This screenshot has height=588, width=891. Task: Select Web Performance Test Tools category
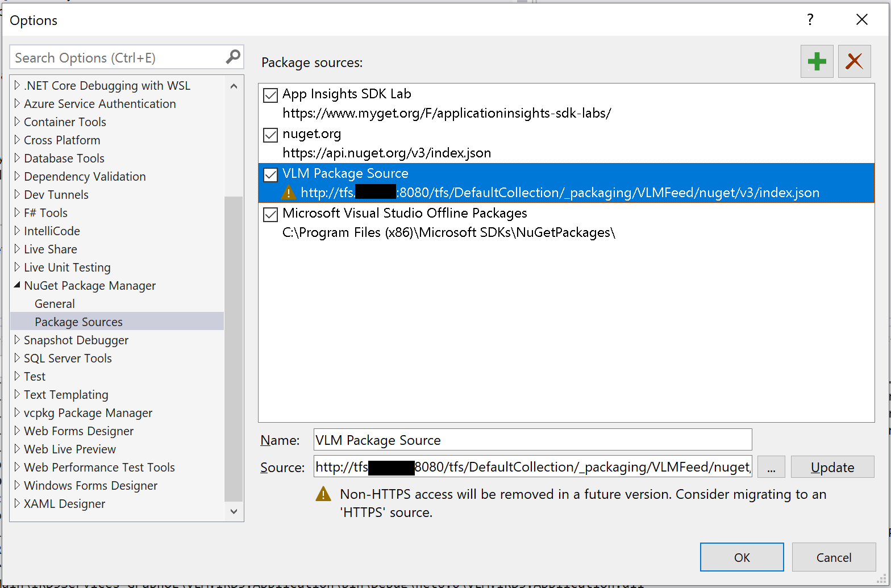pos(99,467)
